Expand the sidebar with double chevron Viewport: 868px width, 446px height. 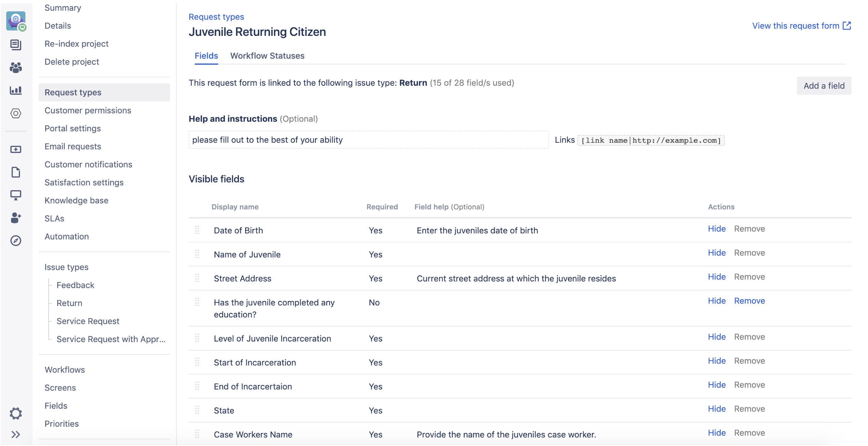[x=16, y=435]
